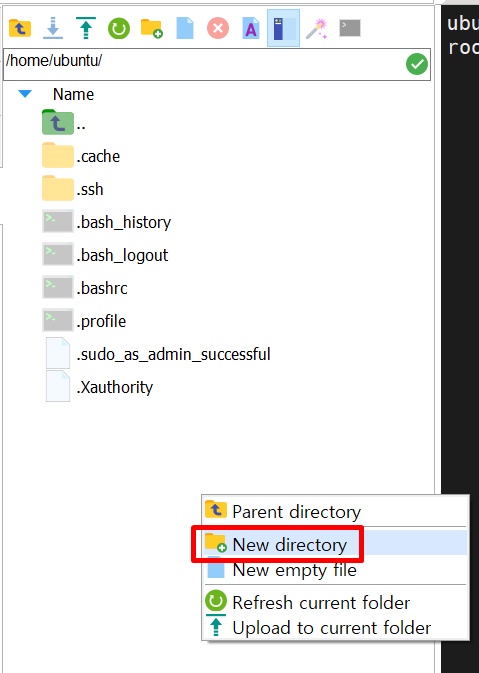479x673 pixels.
Task: Click the .ssh folder icon
Action: click(58, 188)
